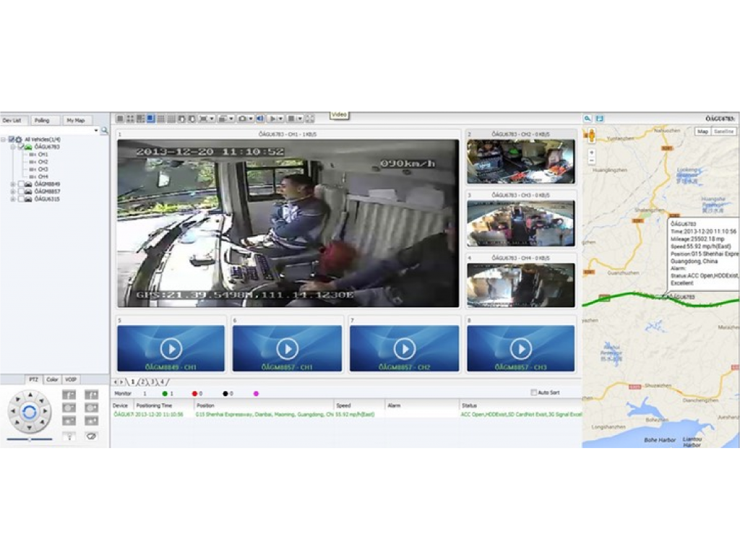This screenshot has width=740, height=560.
Task: Click the camera snapshot toolbar icon
Action: click(242, 119)
